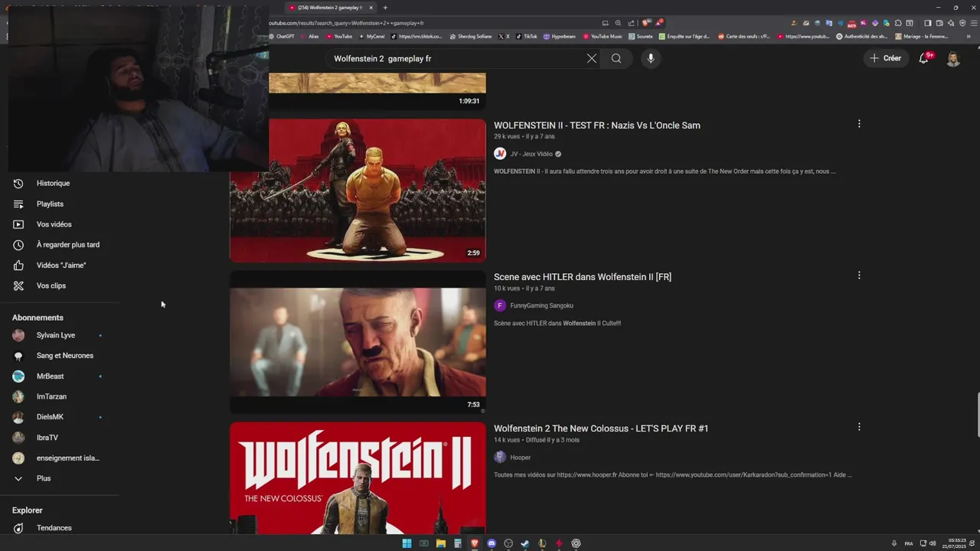Play the Wolfenstein II New Colossus thumbnail
980x551 pixels.
click(358, 478)
